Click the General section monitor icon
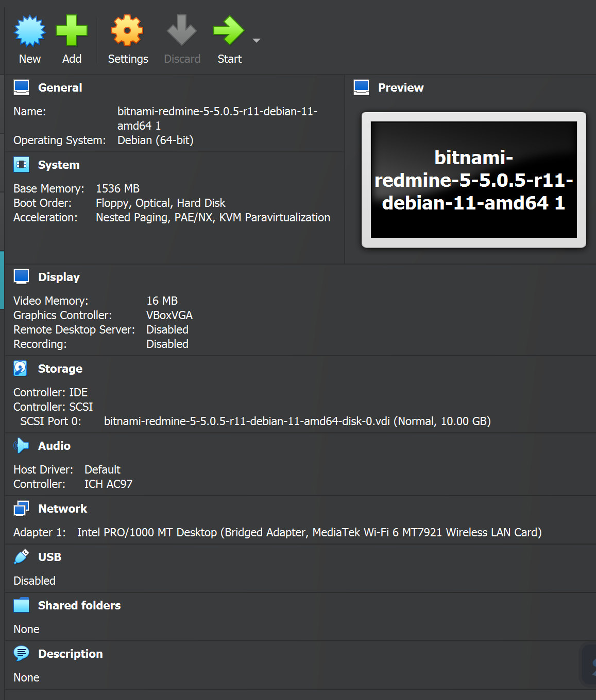The image size is (596, 700). click(21, 86)
